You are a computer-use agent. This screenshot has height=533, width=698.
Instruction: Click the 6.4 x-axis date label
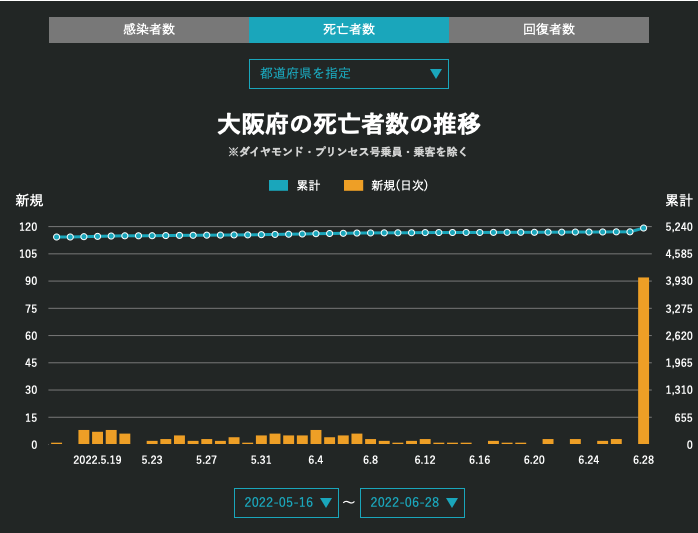(316, 460)
